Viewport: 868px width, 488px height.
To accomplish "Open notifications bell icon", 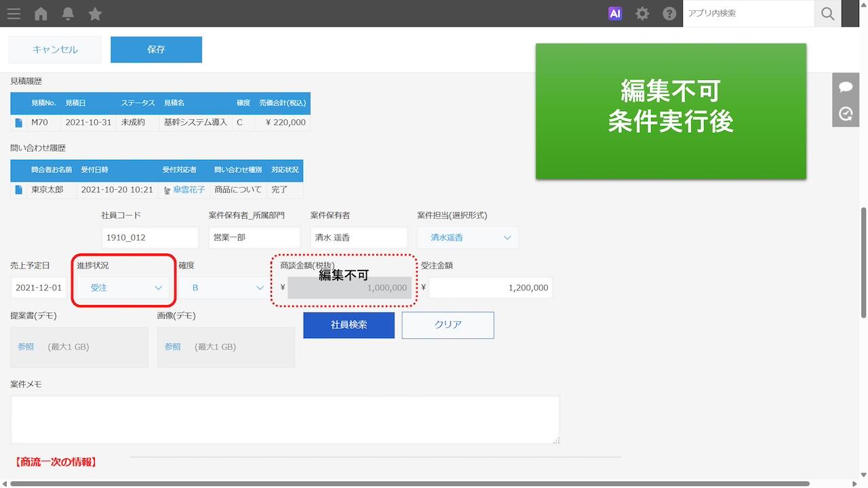I will pyautogui.click(x=68, y=14).
